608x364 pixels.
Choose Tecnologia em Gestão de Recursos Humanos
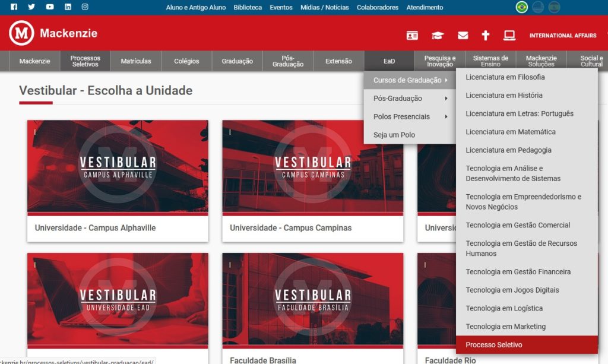tap(527, 248)
